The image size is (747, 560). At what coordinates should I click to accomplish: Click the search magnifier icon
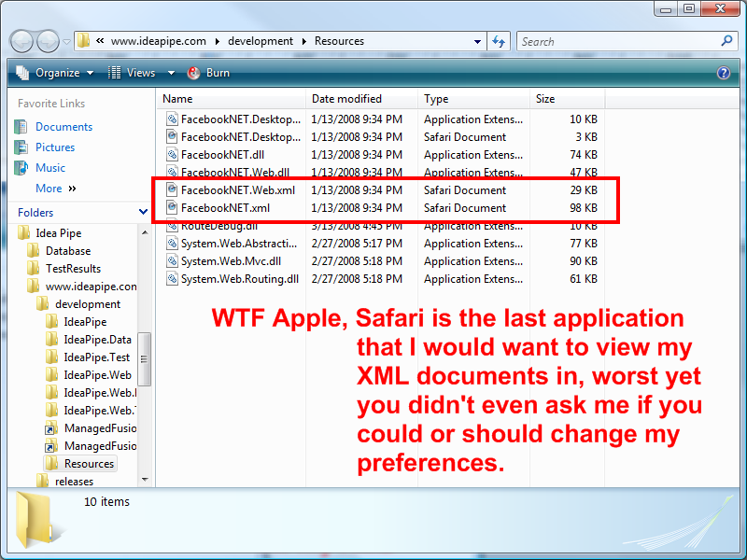pos(726,41)
